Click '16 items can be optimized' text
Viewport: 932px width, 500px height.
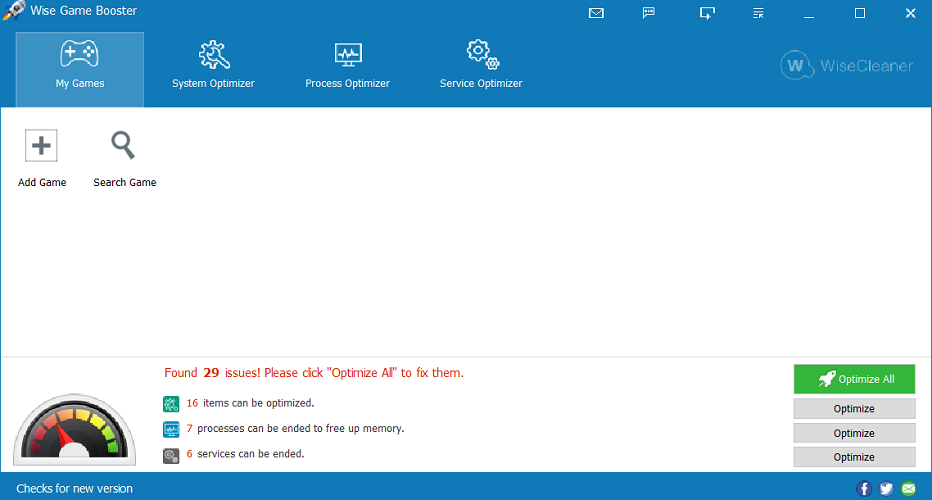click(x=250, y=403)
